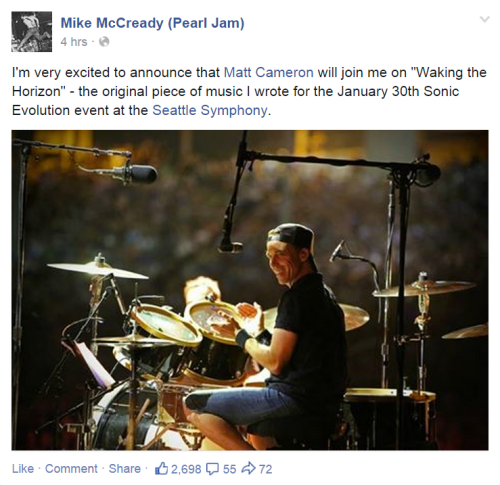This screenshot has height=485, width=500.
Task: Click the overhead microphone in the photo
Action: (x=230, y=246)
